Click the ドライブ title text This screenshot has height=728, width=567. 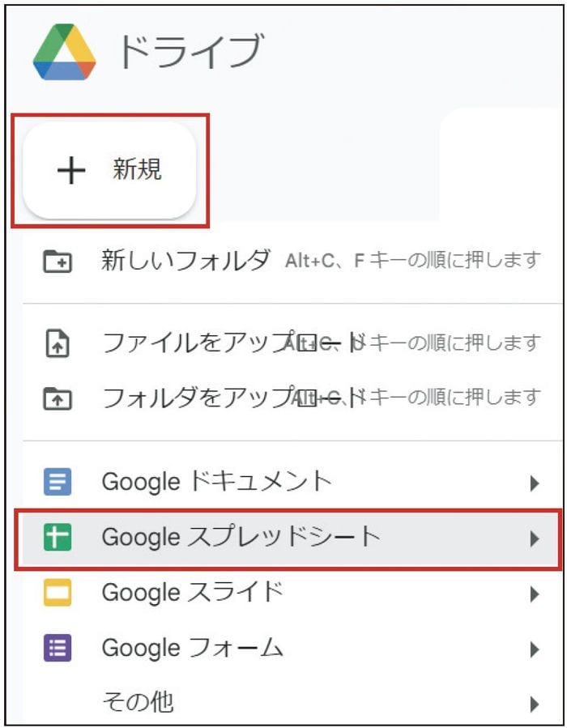pyautogui.click(x=190, y=52)
